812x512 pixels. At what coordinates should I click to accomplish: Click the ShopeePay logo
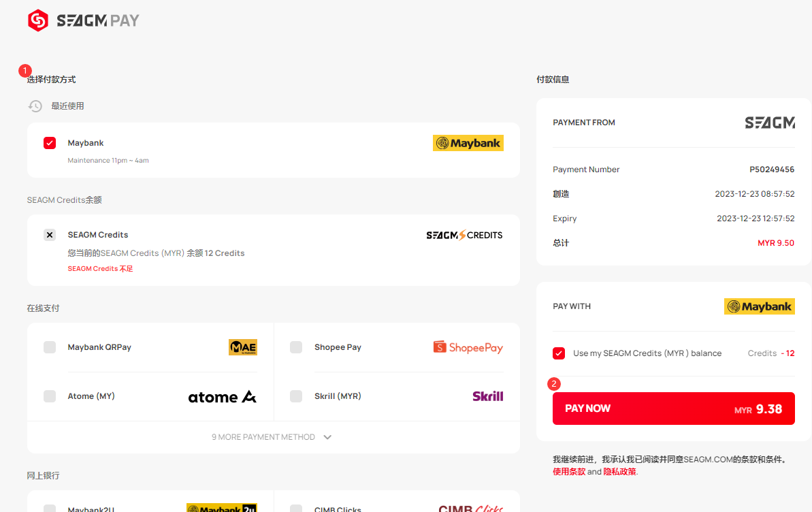coord(468,347)
